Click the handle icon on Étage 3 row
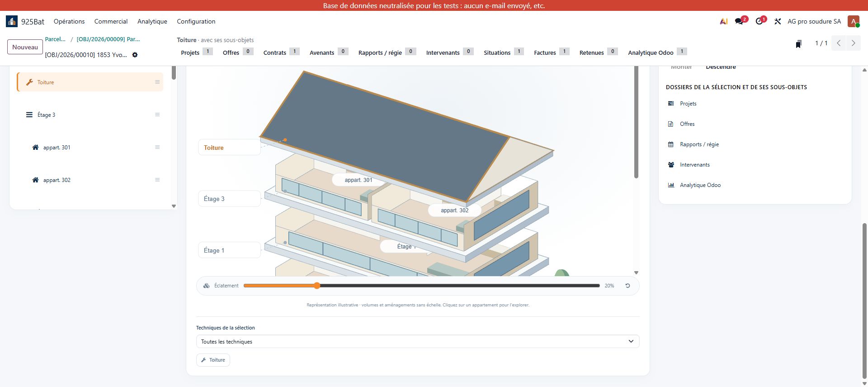 (157, 115)
